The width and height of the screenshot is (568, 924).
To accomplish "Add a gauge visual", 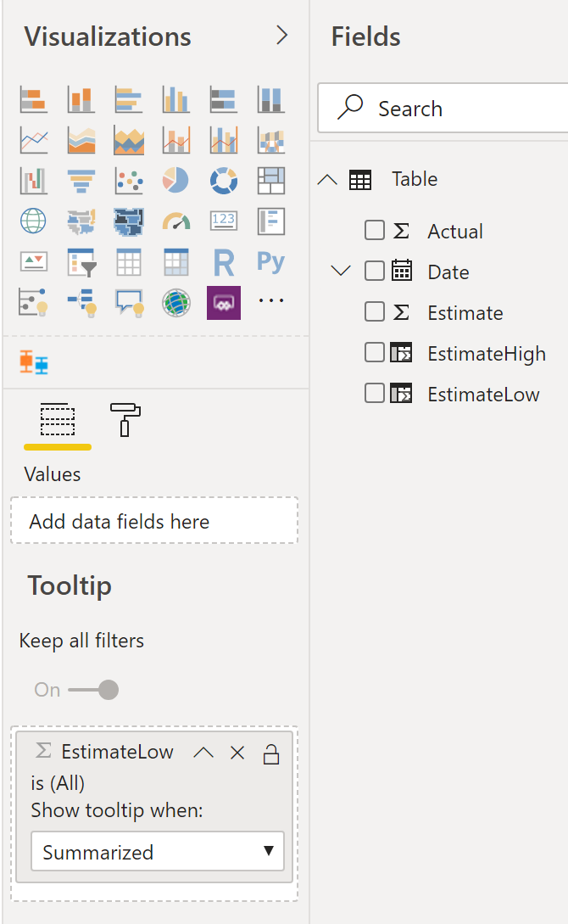I will [x=176, y=221].
